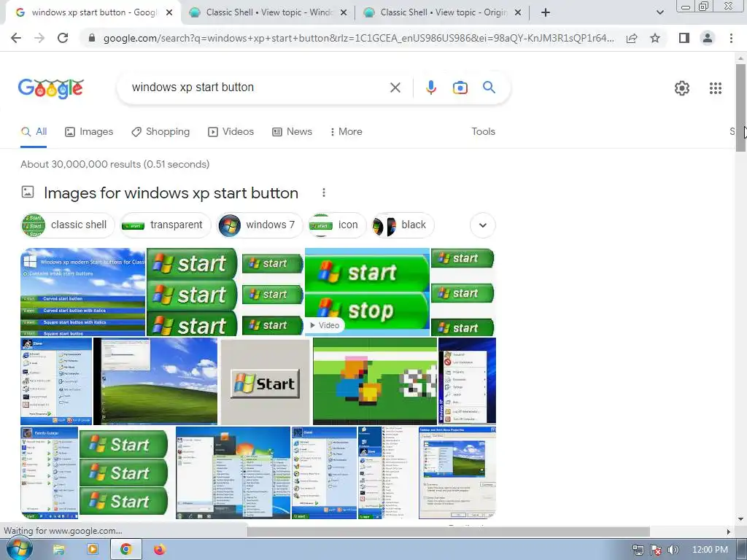
Task: Click the address bar URL
Action: pyautogui.click(x=359, y=38)
